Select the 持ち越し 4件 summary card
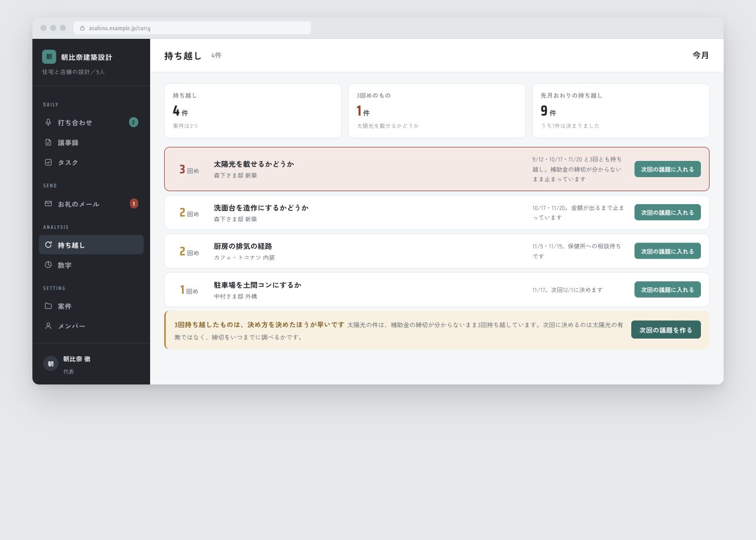This screenshot has height=540, width=756. [x=253, y=111]
